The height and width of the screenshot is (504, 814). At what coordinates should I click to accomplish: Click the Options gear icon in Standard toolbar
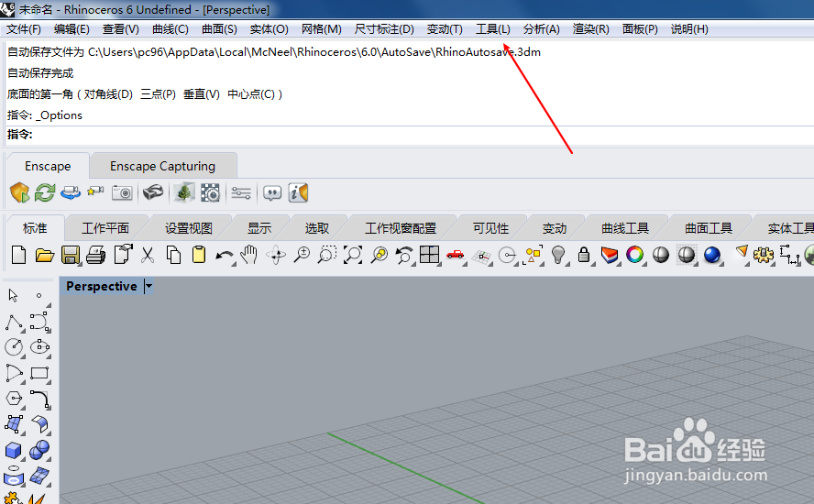click(x=763, y=255)
